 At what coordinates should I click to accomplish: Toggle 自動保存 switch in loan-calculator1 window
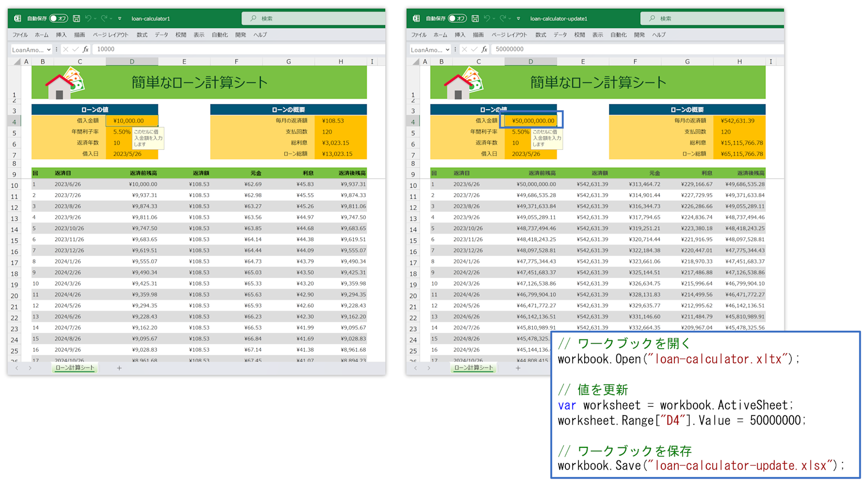tap(58, 18)
